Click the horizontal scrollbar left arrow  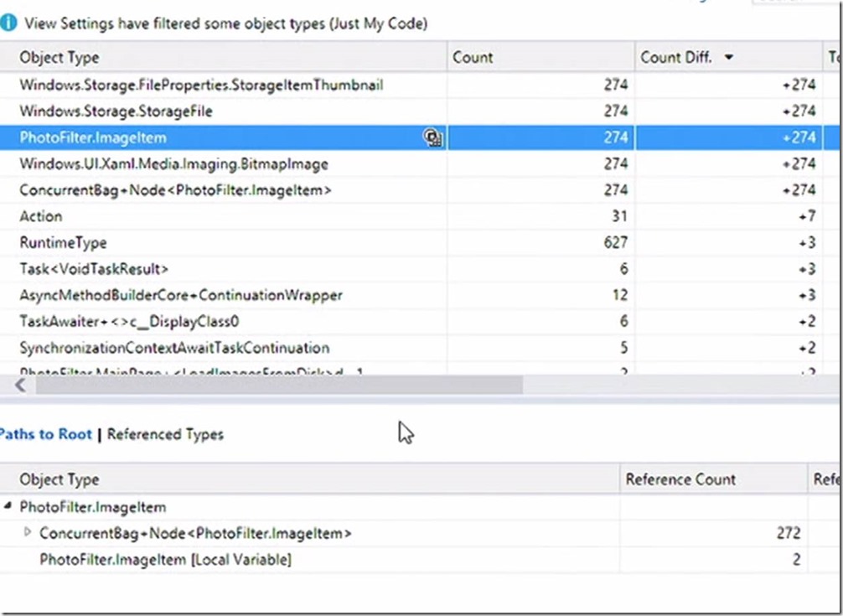pos(20,385)
